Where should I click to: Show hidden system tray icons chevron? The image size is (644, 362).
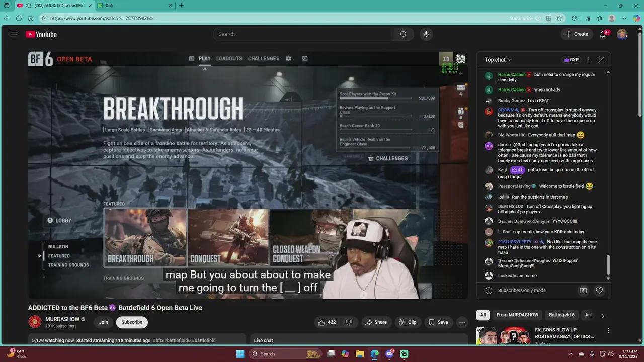[x=571, y=354]
